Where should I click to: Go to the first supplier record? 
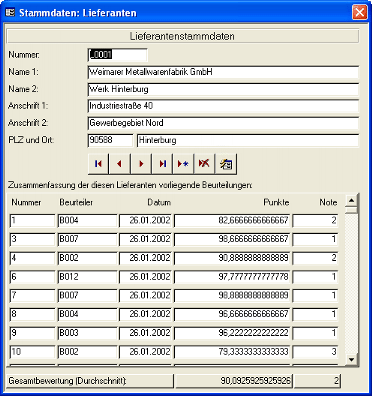(x=98, y=164)
